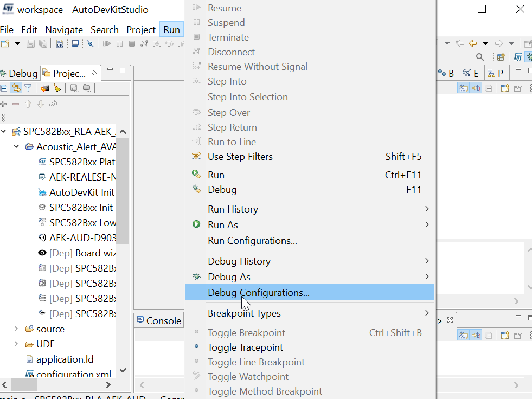Click the yellow back navigation arrow
532x399 pixels.
pyautogui.click(x=473, y=43)
